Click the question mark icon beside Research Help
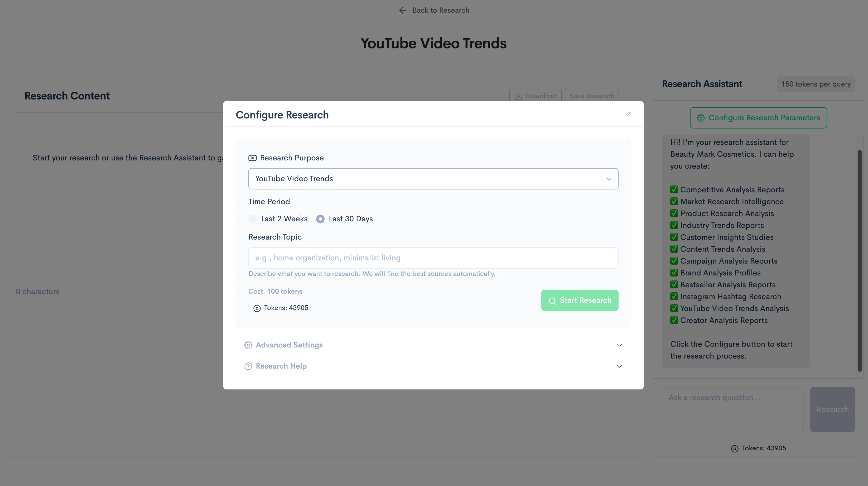The width and height of the screenshot is (868, 486). [248, 366]
